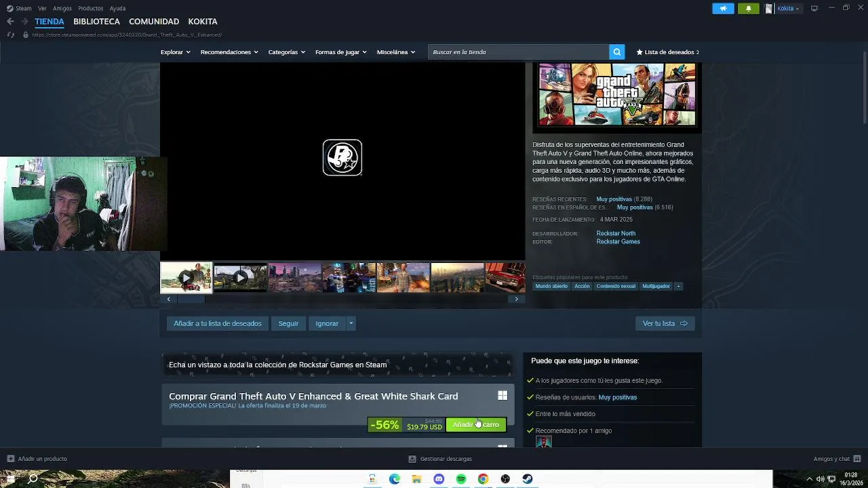
Task: Open the Ver menu
Action: (x=43, y=9)
